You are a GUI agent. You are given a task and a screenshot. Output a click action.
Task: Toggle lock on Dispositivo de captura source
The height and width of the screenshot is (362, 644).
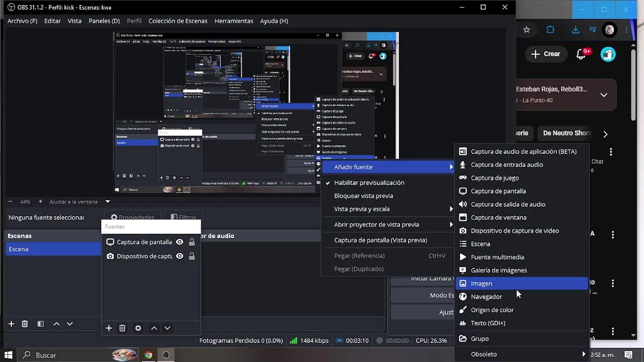pyautogui.click(x=192, y=256)
